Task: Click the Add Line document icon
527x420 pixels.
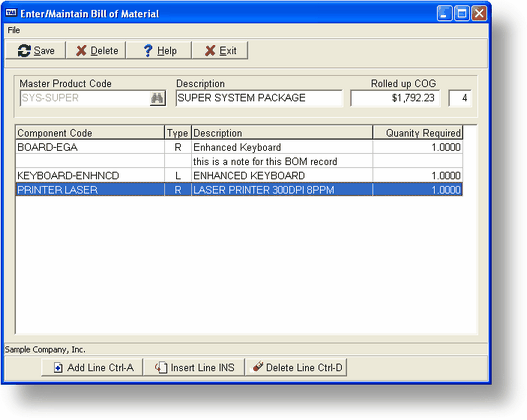Action: [58, 368]
